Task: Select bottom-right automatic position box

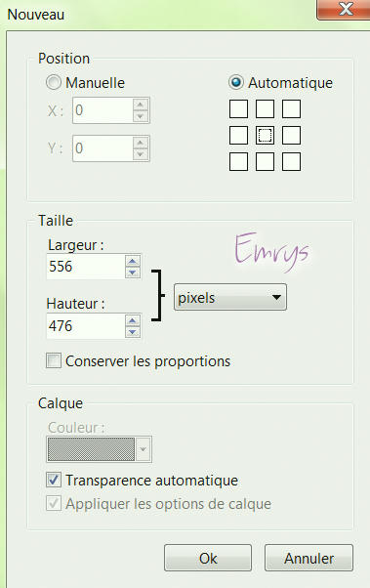Action: pyautogui.click(x=291, y=161)
